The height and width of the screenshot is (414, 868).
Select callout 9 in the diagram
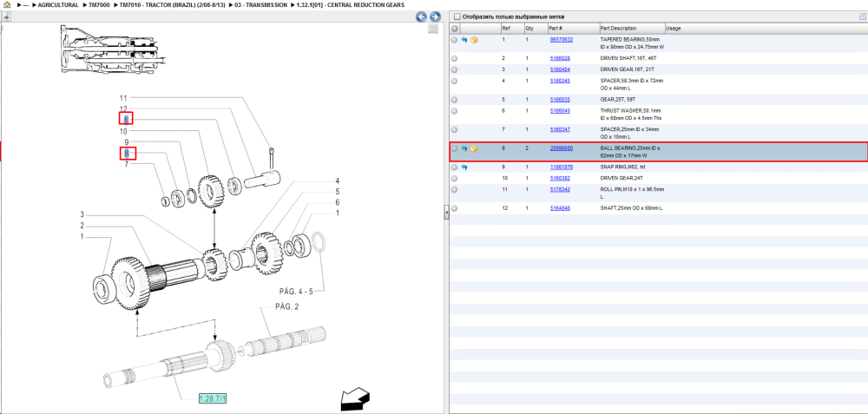point(126,143)
